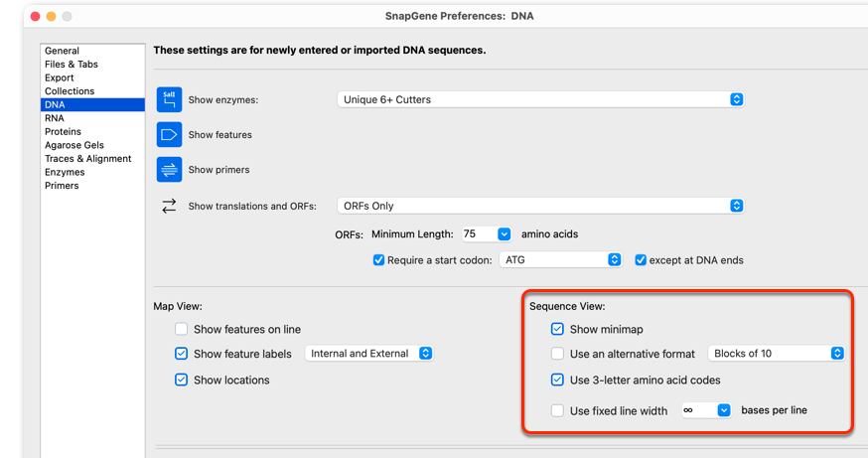868x458 pixels.
Task: Expand the bases per line dropdown arrow
Action: pyautogui.click(x=724, y=410)
